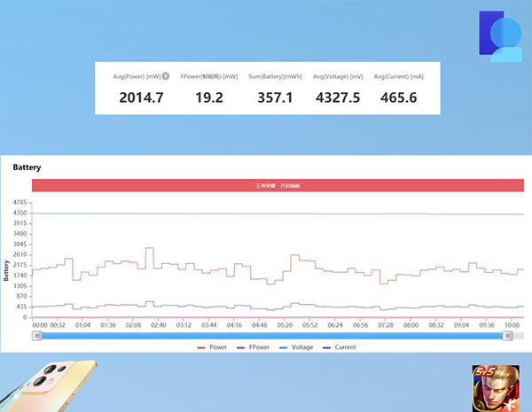Click the right handle of time range slider

509,335
